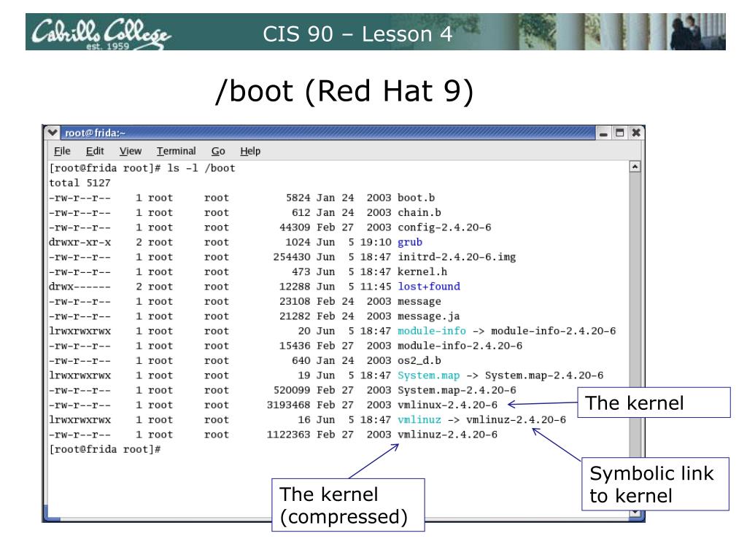Click the root@frida:~ window title
The image size is (747, 560).
tap(95, 133)
